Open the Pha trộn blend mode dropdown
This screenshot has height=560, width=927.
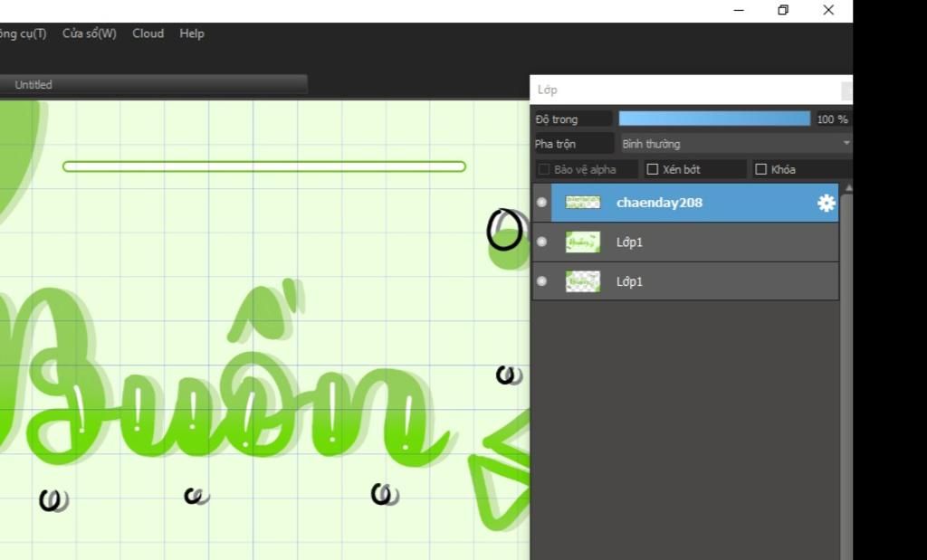pos(736,144)
